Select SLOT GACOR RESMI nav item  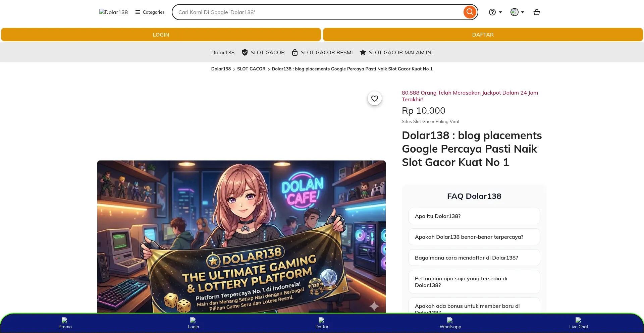click(x=322, y=52)
